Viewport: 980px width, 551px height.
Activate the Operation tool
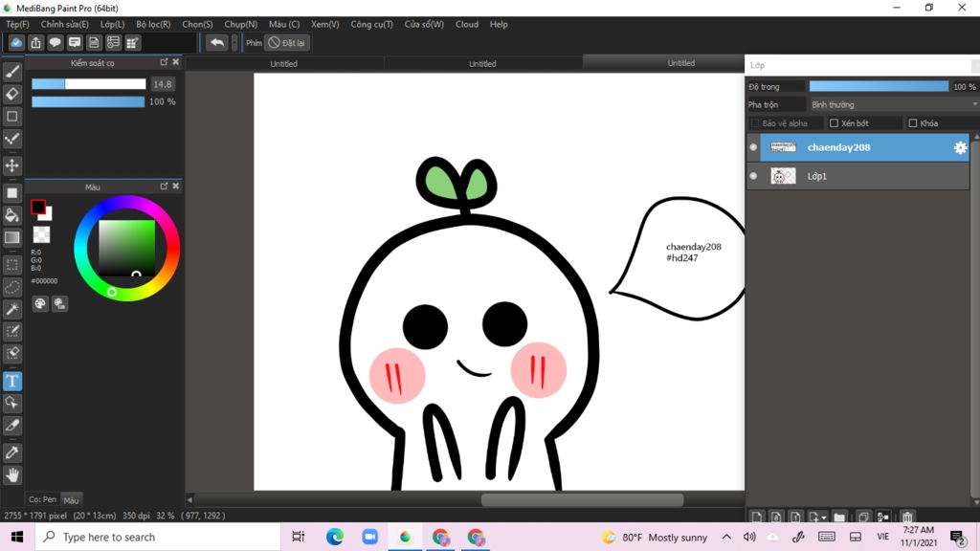(11, 403)
